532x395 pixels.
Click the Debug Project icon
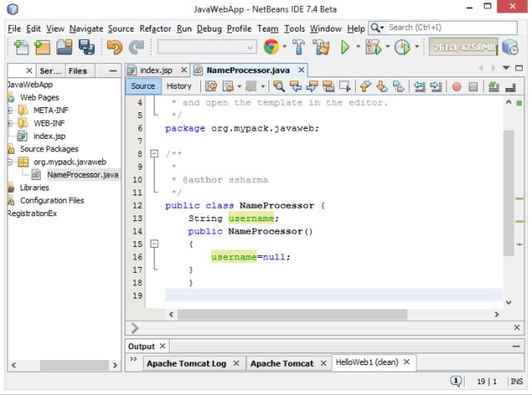click(x=373, y=47)
